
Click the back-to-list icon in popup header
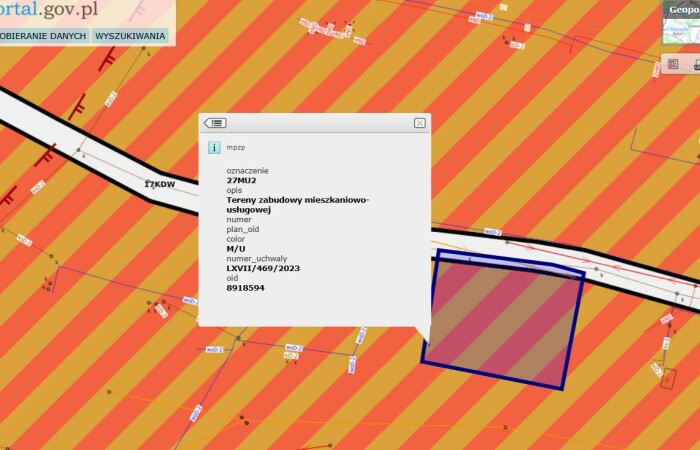pos(215,123)
